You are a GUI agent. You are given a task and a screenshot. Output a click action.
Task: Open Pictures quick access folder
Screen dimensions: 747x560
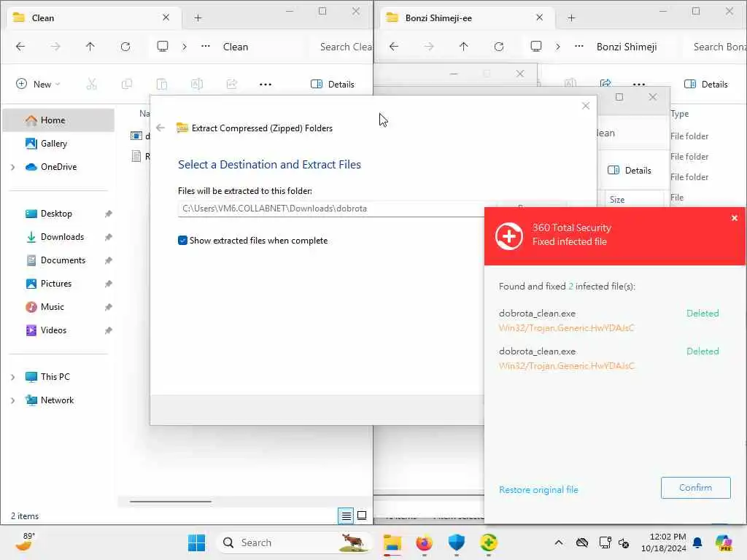[55, 284]
